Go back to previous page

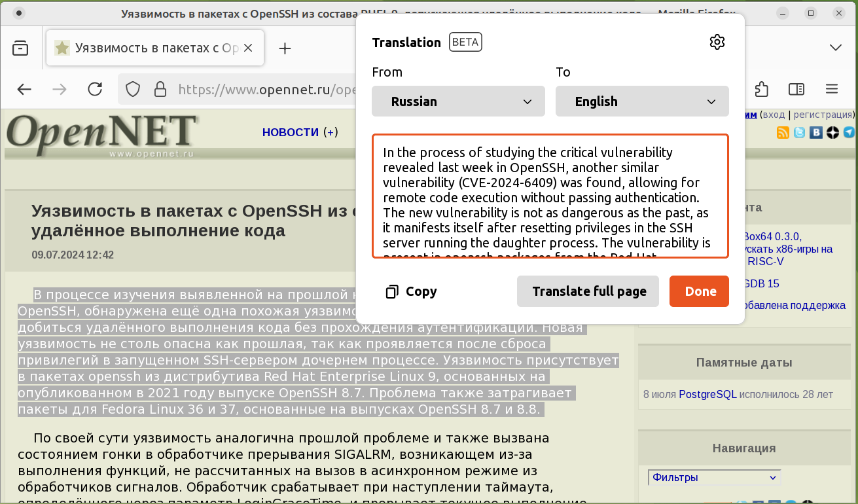point(24,89)
